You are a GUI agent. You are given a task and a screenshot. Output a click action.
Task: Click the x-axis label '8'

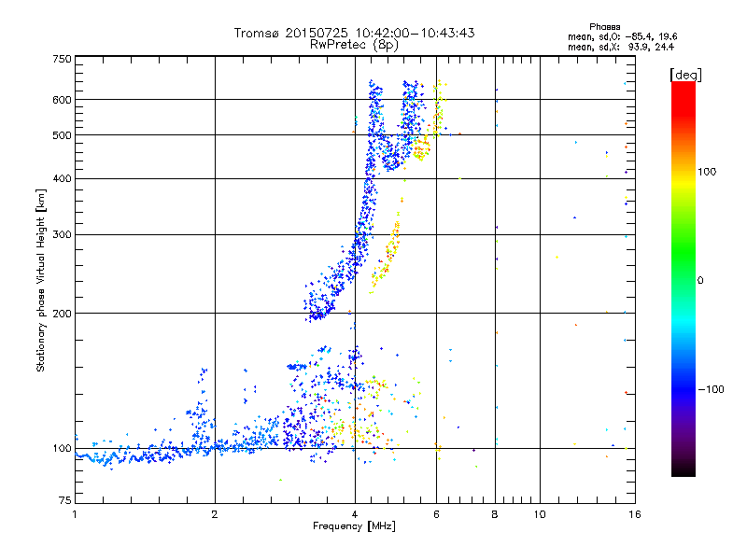495,514
